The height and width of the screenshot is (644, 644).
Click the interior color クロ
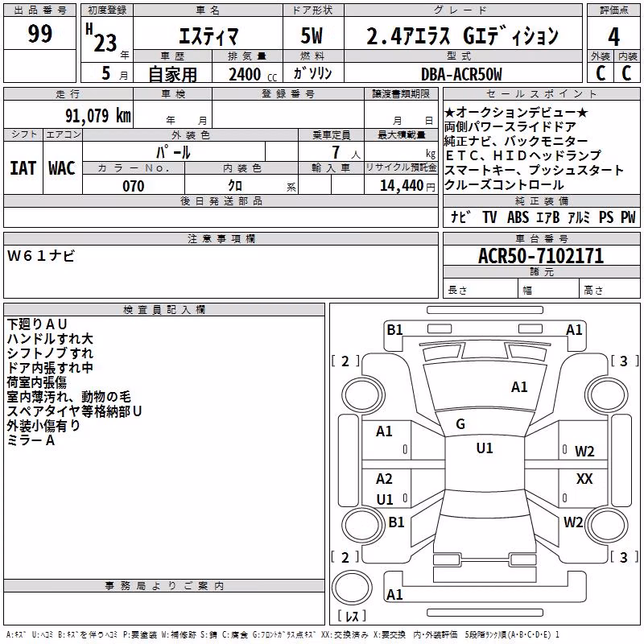click(x=235, y=186)
